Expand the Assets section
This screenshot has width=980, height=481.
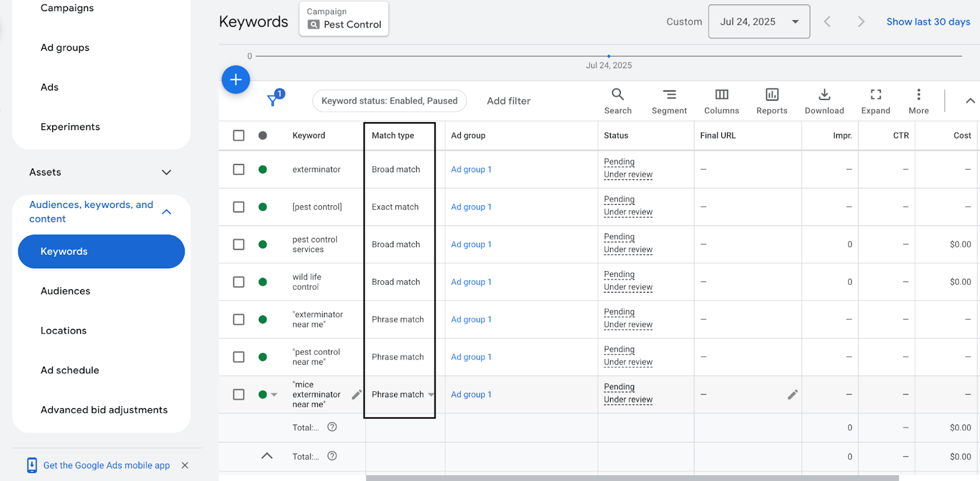[166, 172]
